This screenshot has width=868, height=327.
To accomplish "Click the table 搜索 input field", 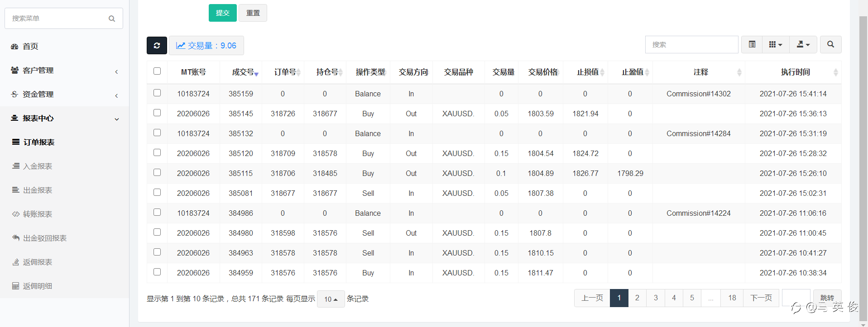I will 692,45.
